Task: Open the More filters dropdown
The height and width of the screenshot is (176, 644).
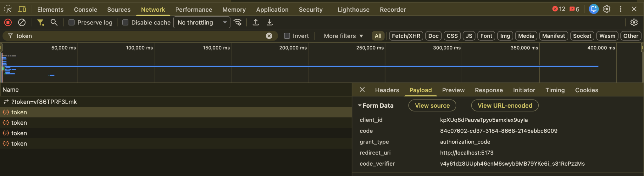Action: coord(343,36)
